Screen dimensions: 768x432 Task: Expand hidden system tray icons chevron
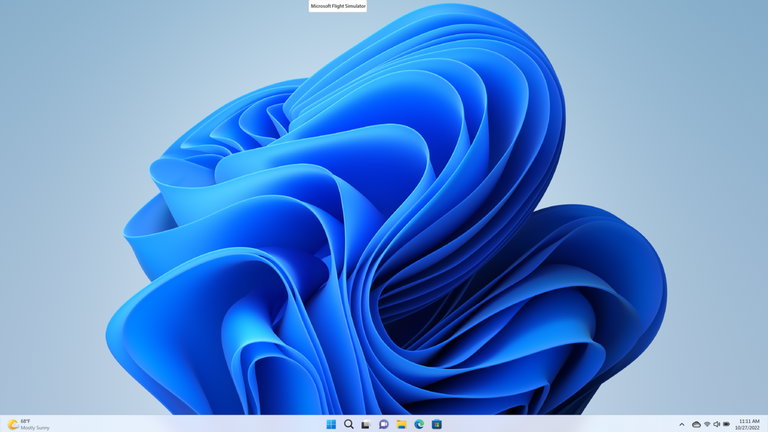pos(682,424)
